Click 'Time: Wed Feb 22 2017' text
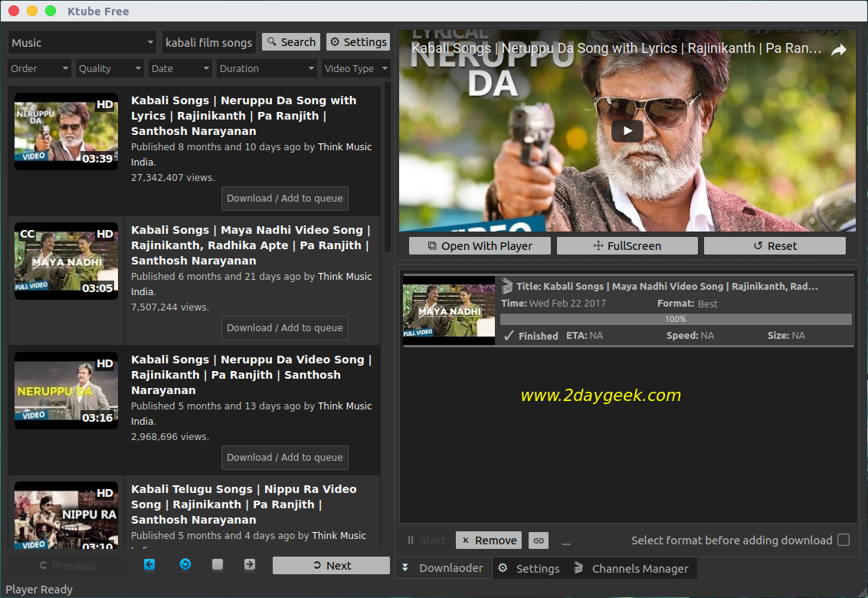 [554, 304]
